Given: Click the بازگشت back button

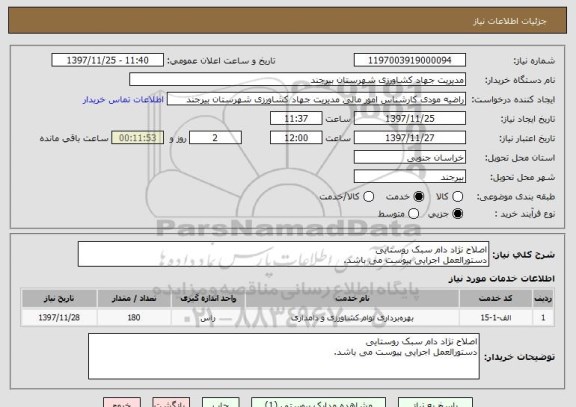Looking at the screenshot, I should coord(171,402).
